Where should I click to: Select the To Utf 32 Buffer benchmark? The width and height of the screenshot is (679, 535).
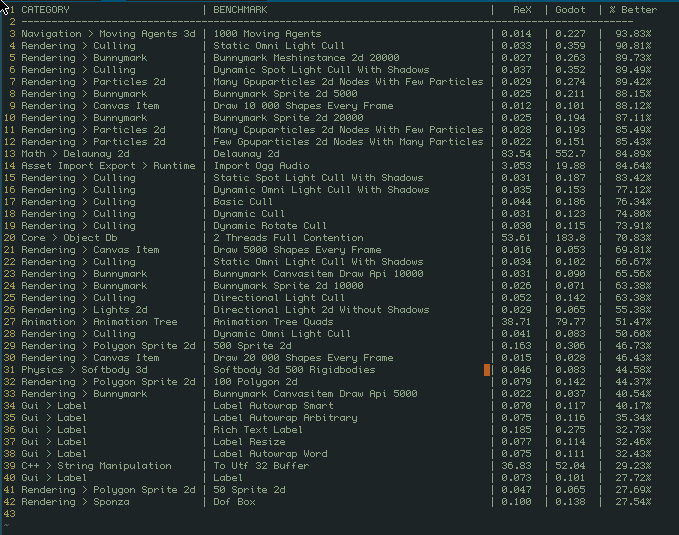click(x=261, y=466)
